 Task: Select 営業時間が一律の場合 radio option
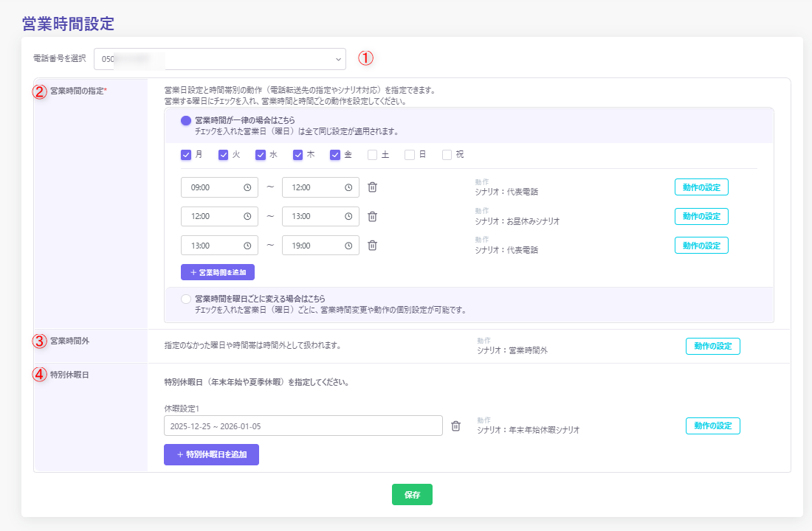pyautogui.click(x=185, y=120)
